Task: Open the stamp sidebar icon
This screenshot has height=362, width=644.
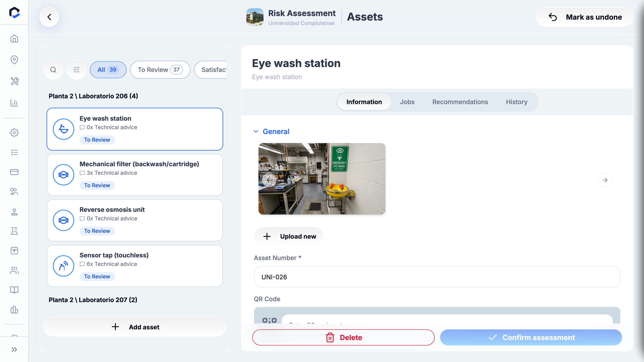Action: (14, 212)
